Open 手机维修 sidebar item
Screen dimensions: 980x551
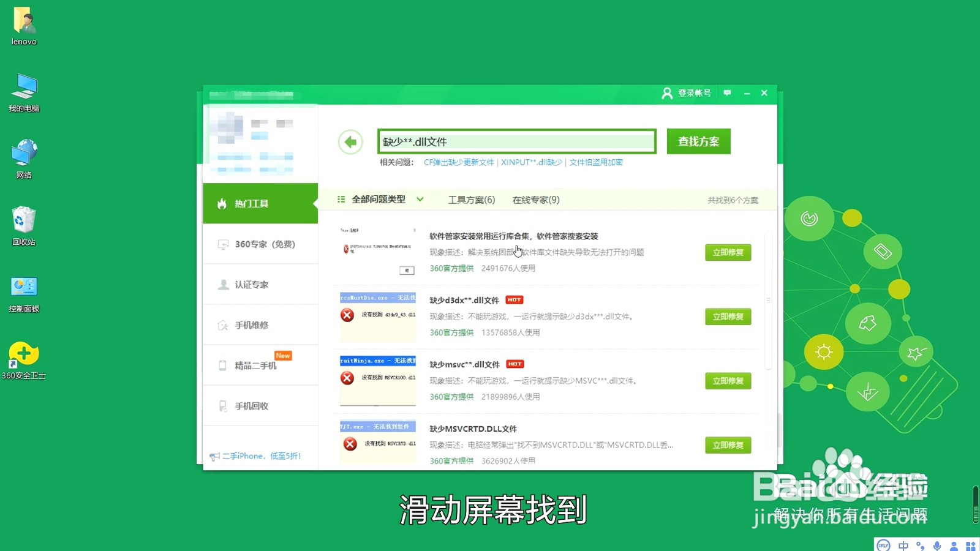point(260,324)
